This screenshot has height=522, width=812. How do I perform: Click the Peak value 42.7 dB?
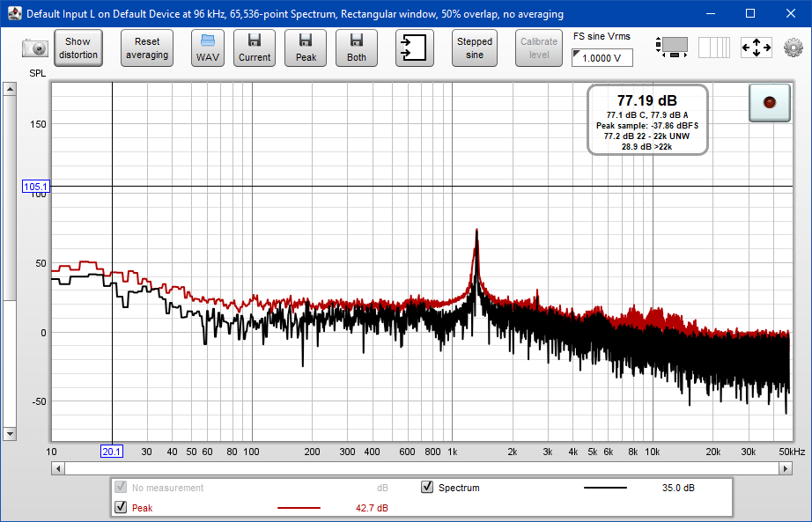372,508
